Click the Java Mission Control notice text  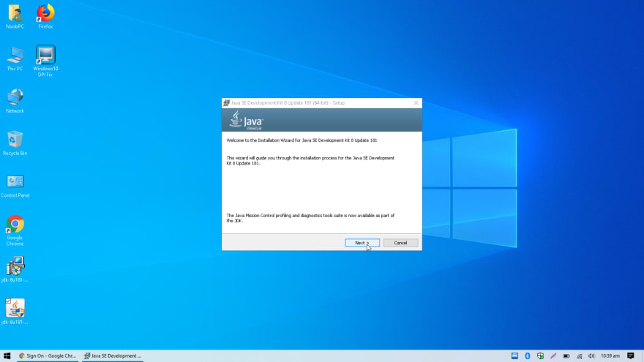tap(310, 218)
